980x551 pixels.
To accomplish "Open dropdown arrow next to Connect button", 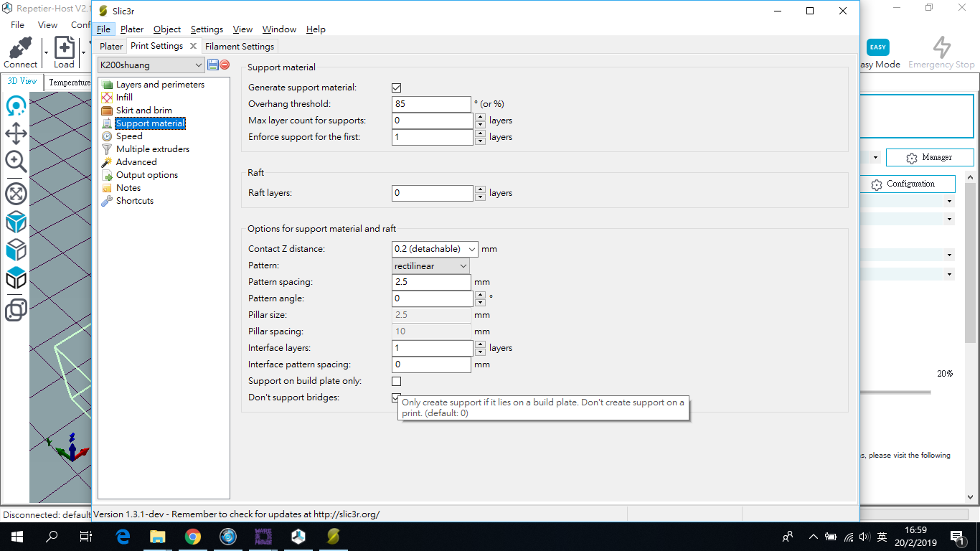I will pyautogui.click(x=46, y=52).
